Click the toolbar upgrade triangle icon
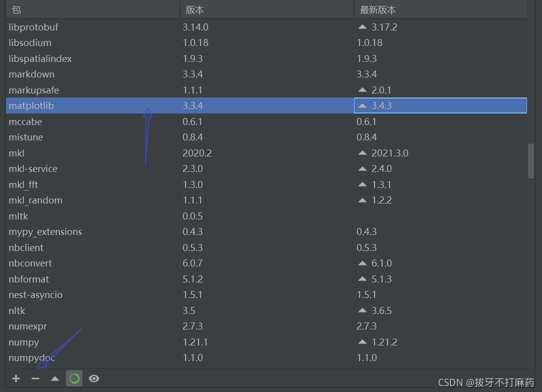 tap(54, 378)
